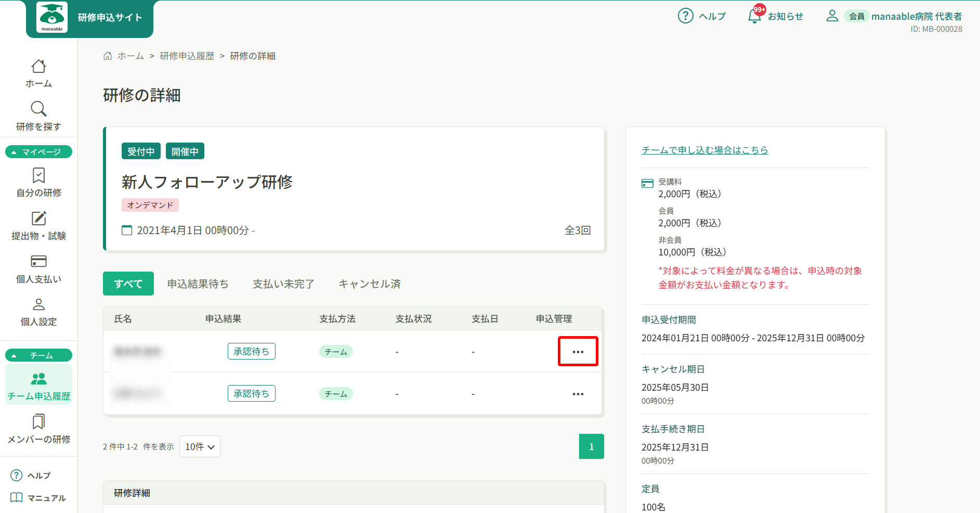Switch to 支払い未完了 tab
980x513 pixels.
point(283,284)
